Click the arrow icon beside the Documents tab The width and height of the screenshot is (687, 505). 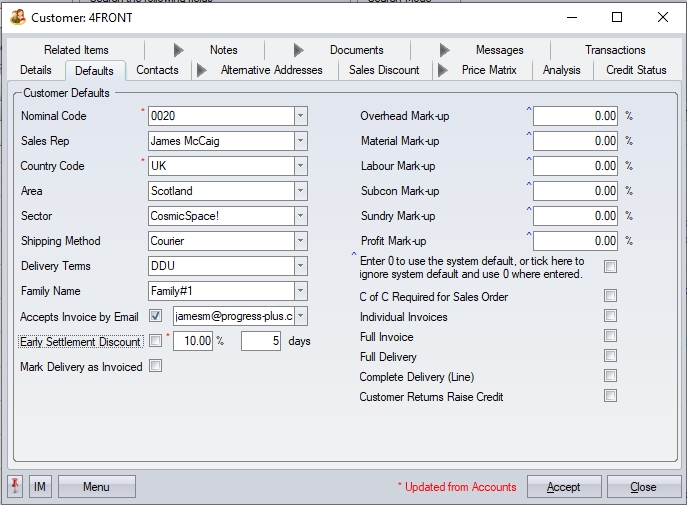tap(299, 50)
